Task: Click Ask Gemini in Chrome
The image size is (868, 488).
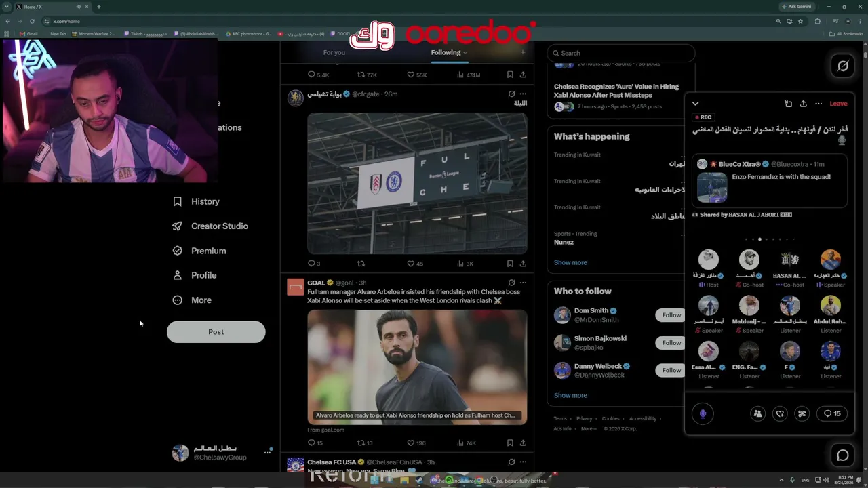Action: 796,7
